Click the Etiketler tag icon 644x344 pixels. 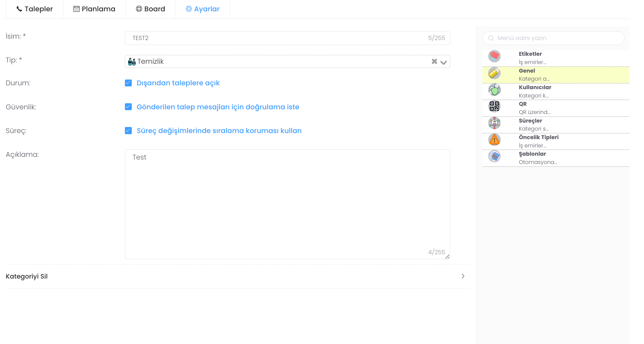pos(494,56)
